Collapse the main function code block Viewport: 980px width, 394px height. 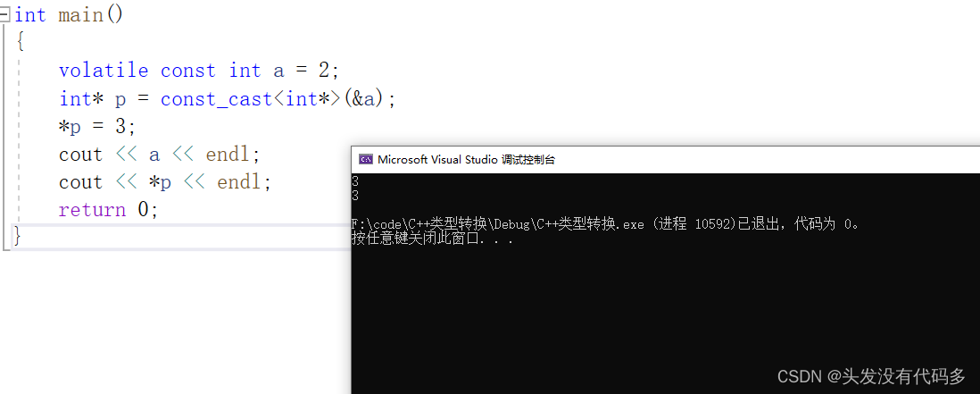click(5, 15)
